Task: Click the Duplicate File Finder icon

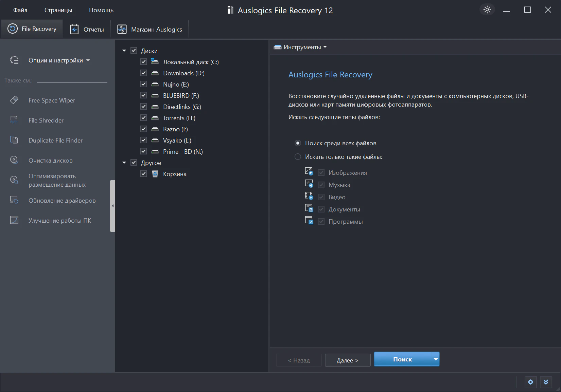Action: pos(14,140)
